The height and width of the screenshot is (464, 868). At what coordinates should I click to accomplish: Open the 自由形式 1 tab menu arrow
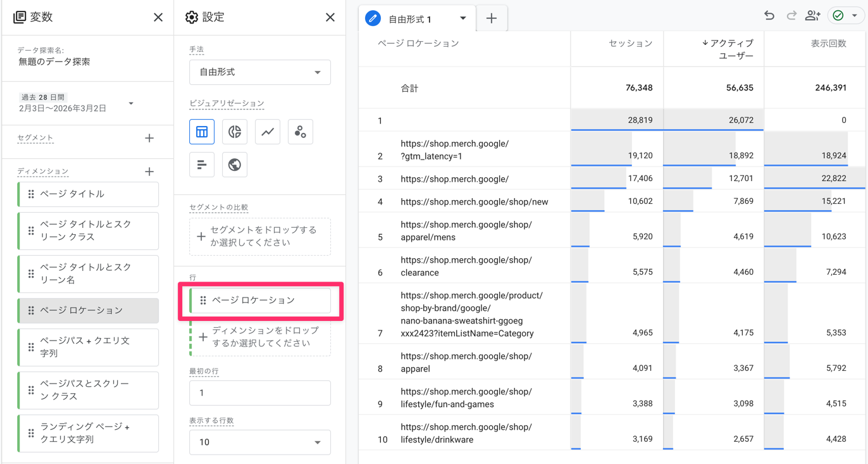463,18
